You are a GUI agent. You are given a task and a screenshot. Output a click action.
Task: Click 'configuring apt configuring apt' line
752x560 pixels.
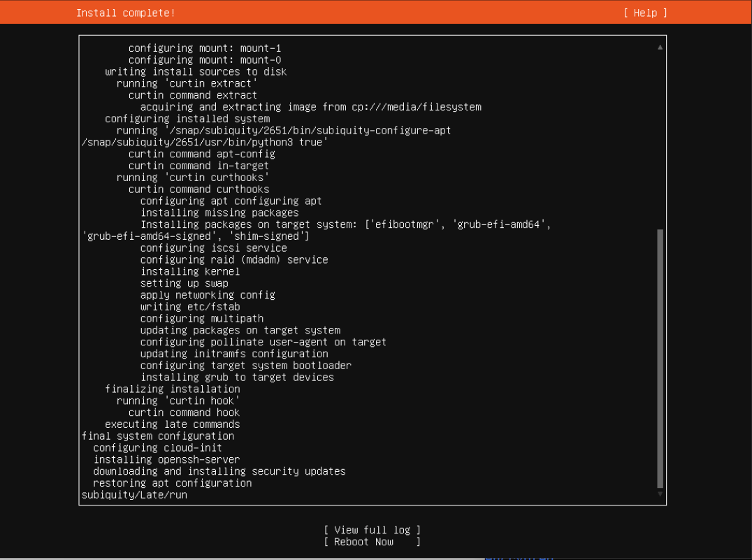tap(231, 201)
